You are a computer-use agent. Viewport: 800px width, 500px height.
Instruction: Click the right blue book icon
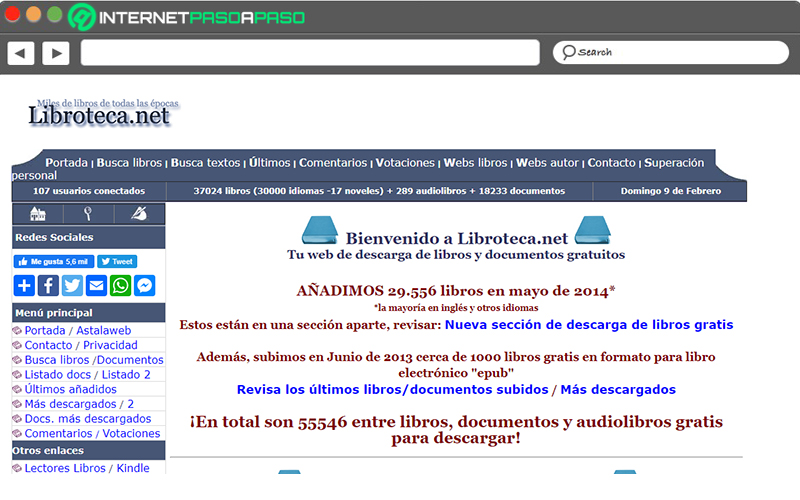(592, 230)
